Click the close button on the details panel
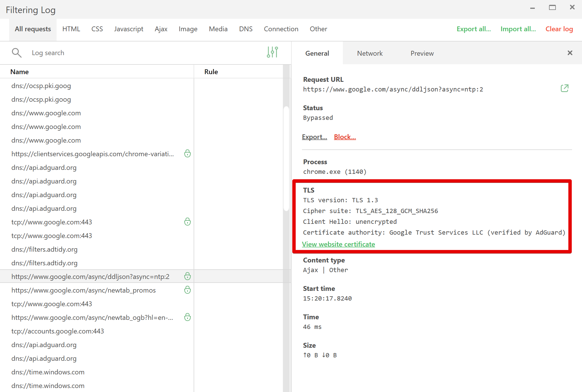582x392 pixels. [x=569, y=53]
